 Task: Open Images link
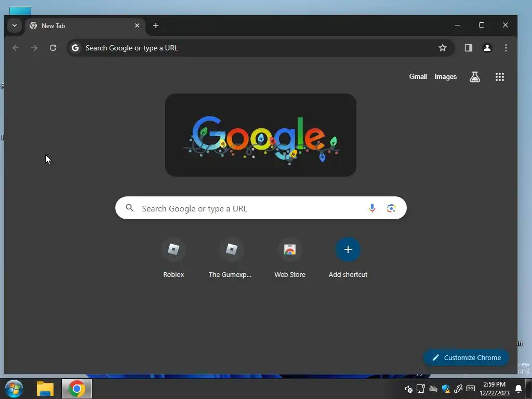(445, 77)
